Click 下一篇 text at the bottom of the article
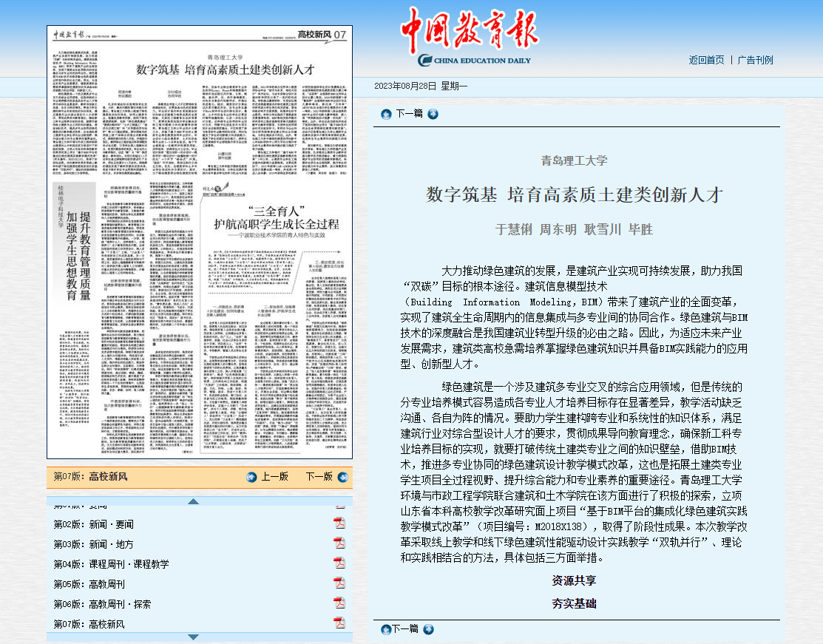The height and width of the screenshot is (644, 823). 404,629
